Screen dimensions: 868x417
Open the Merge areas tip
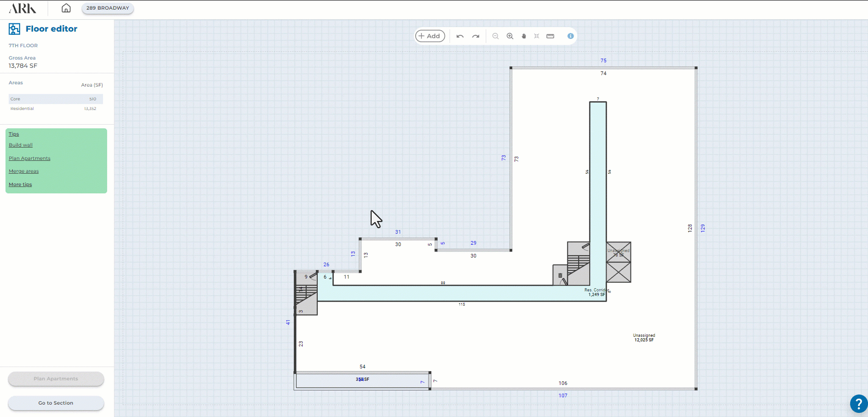24,171
